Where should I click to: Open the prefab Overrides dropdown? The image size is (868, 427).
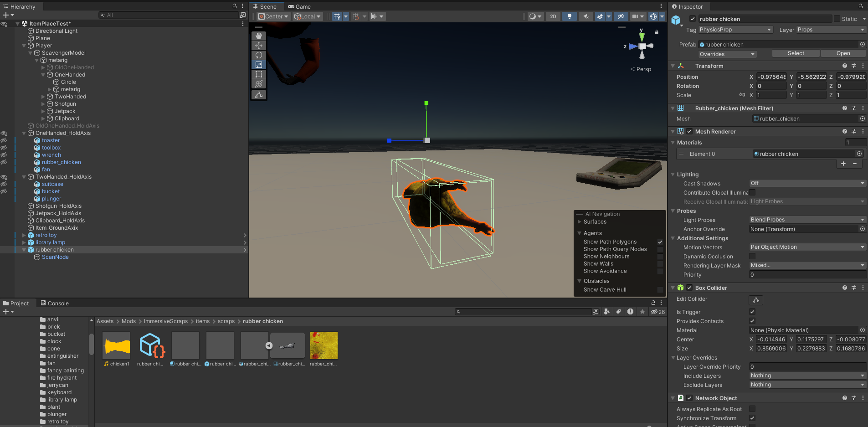tap(727, 54)
